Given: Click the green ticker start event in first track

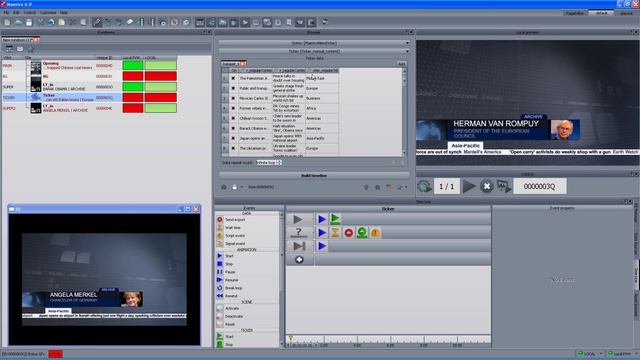Looking at the screenshot, I should 335,219.
